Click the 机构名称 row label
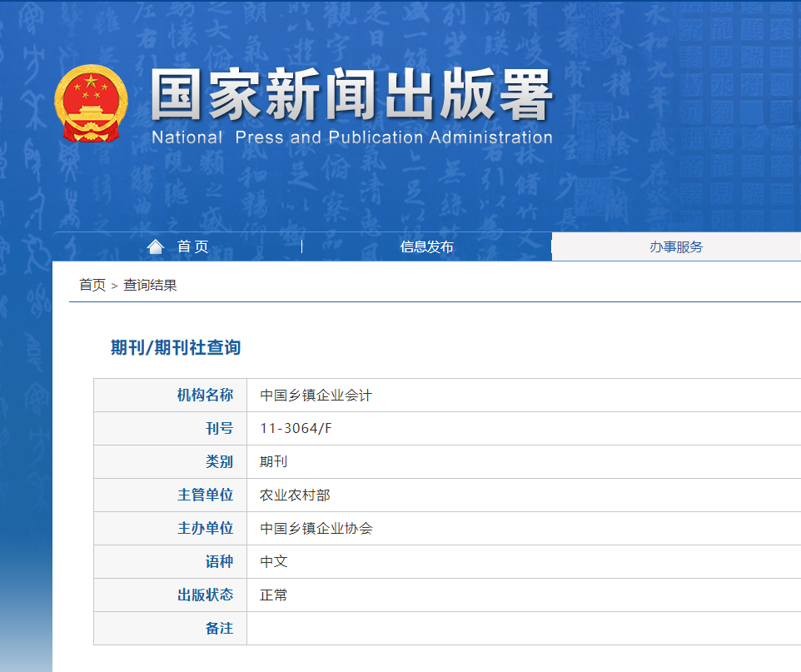801x672 pixels. [x=205, y=395]
